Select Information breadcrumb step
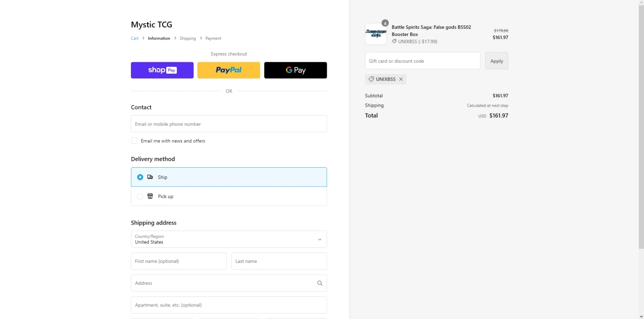This screenshot has height=319, width=644. [x=159, y=38]
